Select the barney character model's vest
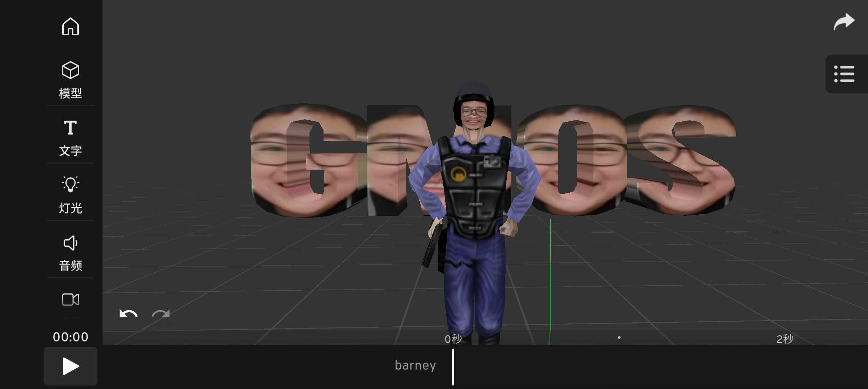Image resolution: width=868 pixels, height=389 pixels. coord(474,187)
